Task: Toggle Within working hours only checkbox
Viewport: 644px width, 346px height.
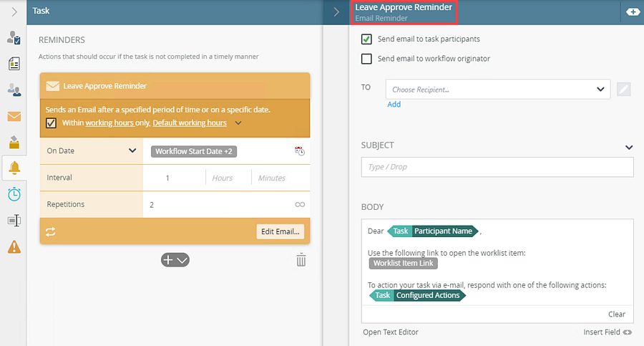Action: (x=51, y=123)
